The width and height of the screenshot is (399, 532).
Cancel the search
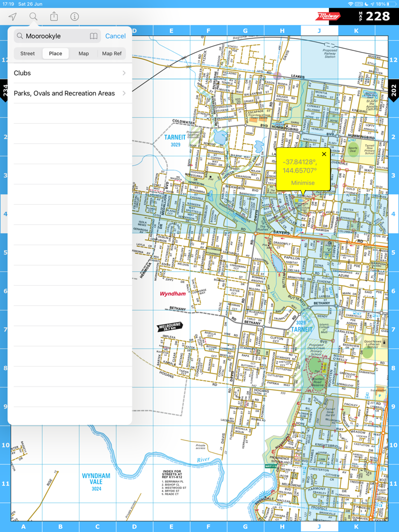click(115, 36)
